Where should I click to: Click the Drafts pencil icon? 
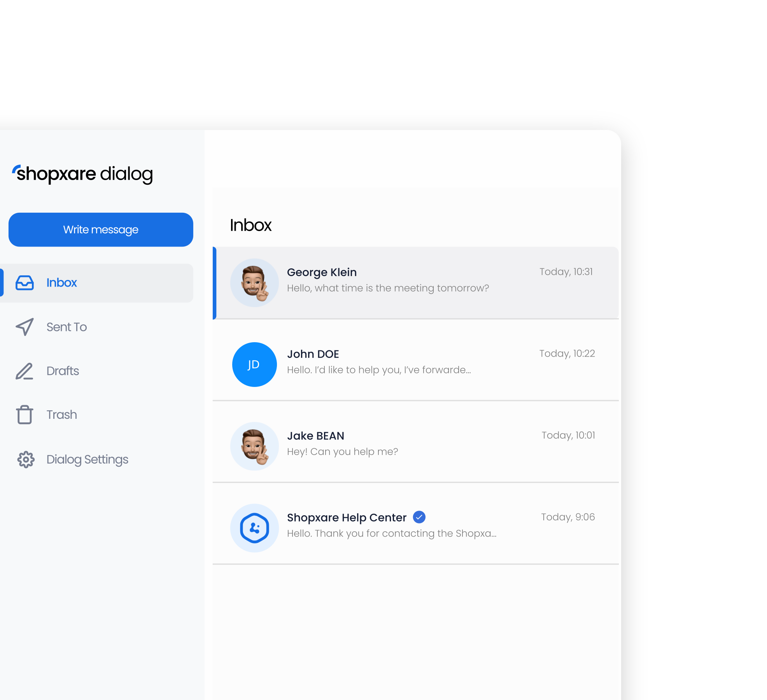(24, 371)
